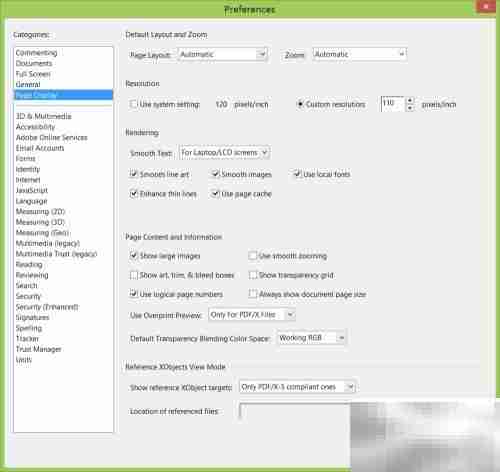
Task: Click the custom resolution value field
Action: pos(392,104)
